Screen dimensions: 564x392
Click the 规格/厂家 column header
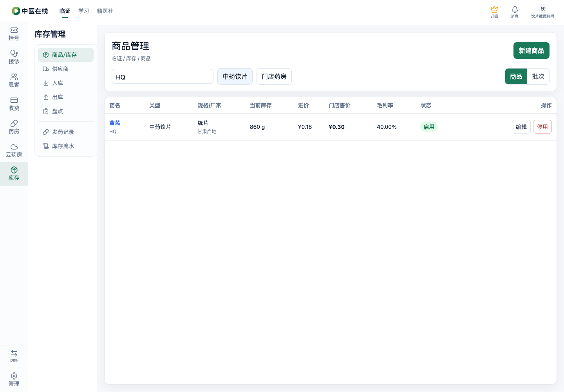(210, 105)
